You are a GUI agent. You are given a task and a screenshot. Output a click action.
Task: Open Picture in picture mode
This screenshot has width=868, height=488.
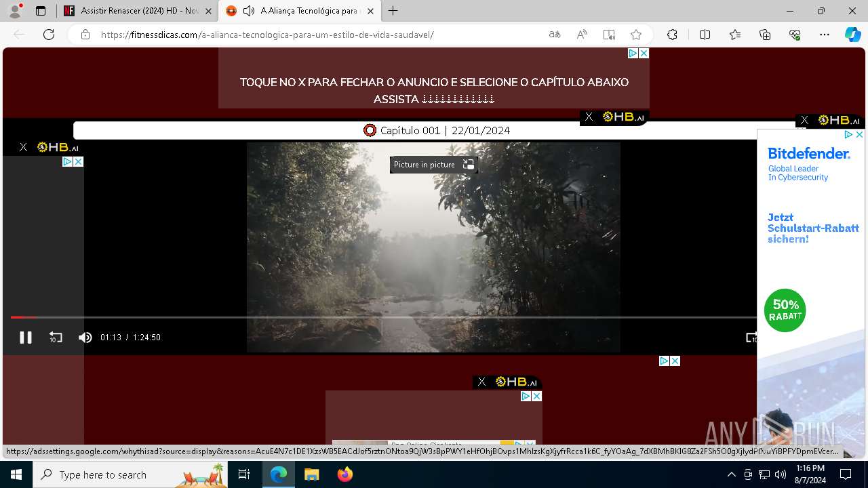click(x=433, y=165)
